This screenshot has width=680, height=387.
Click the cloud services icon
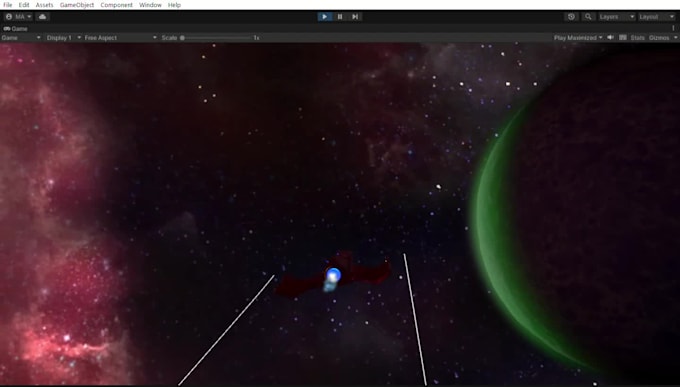42,16
